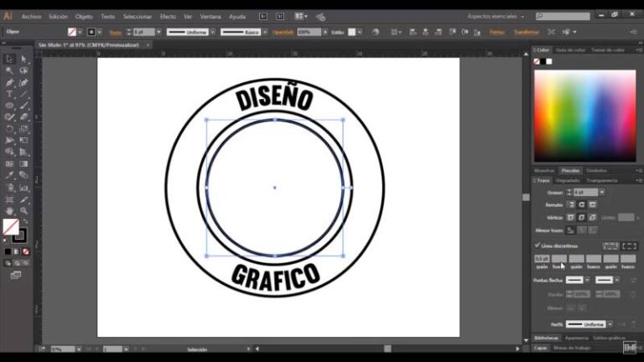Select the Eyedropper tool
Image resolution: width=644 pixels, height=362 pixels.
tap(9, 175)
